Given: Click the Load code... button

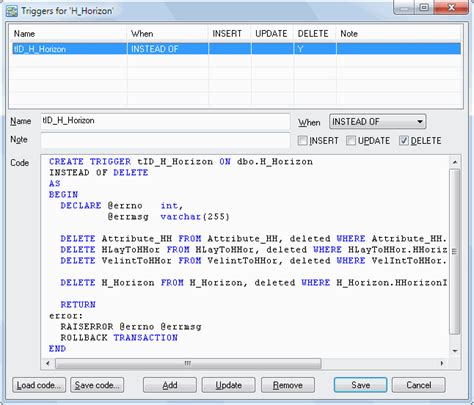Looking at the screenshot, I should click(x=39, y=385).
